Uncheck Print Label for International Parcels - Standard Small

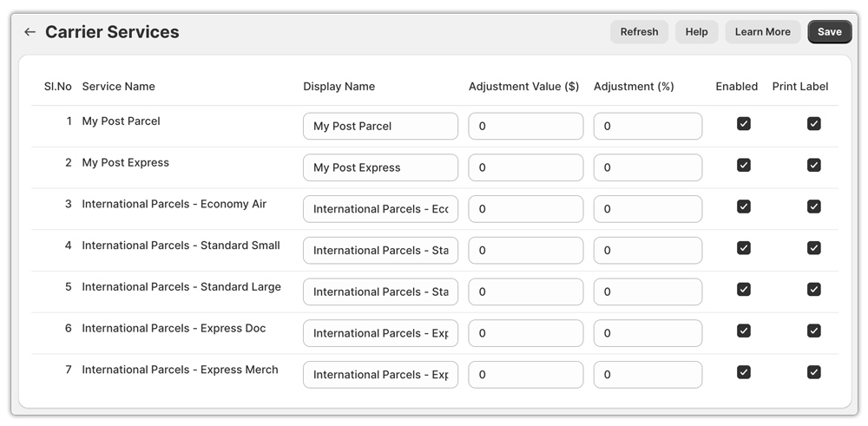coord(813,248)
